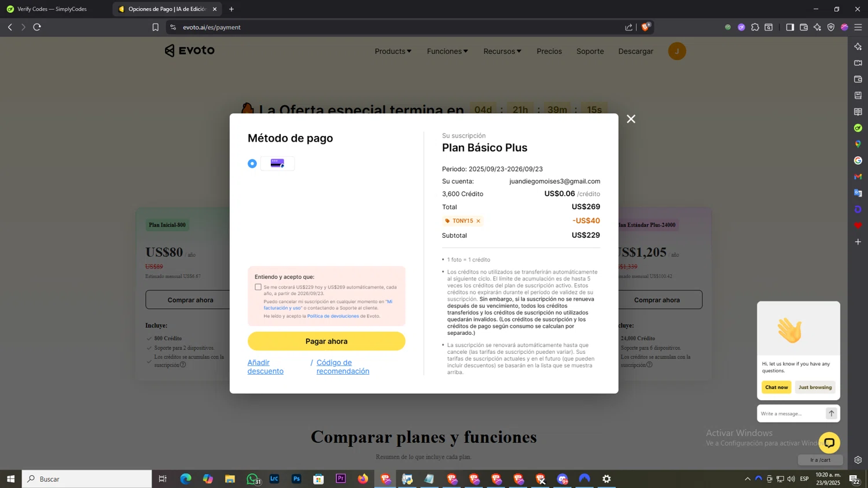Expand the Products menu
The width and height of the screenshot is (868, 488).
click(x=393, y=51)
